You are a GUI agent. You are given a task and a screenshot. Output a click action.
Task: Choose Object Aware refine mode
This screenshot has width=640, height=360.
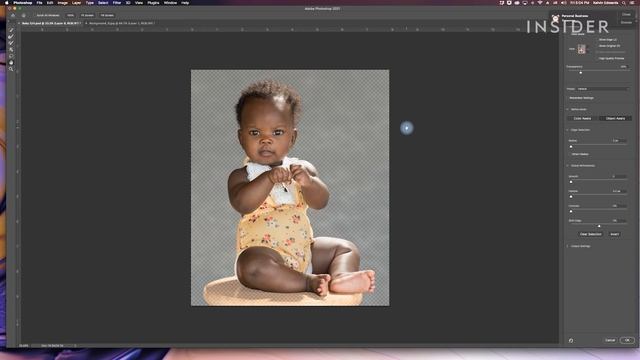coord(615,118)
